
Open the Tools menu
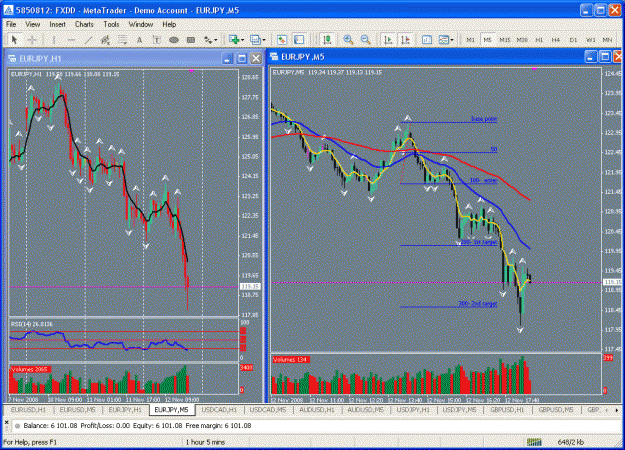[111, 24]
